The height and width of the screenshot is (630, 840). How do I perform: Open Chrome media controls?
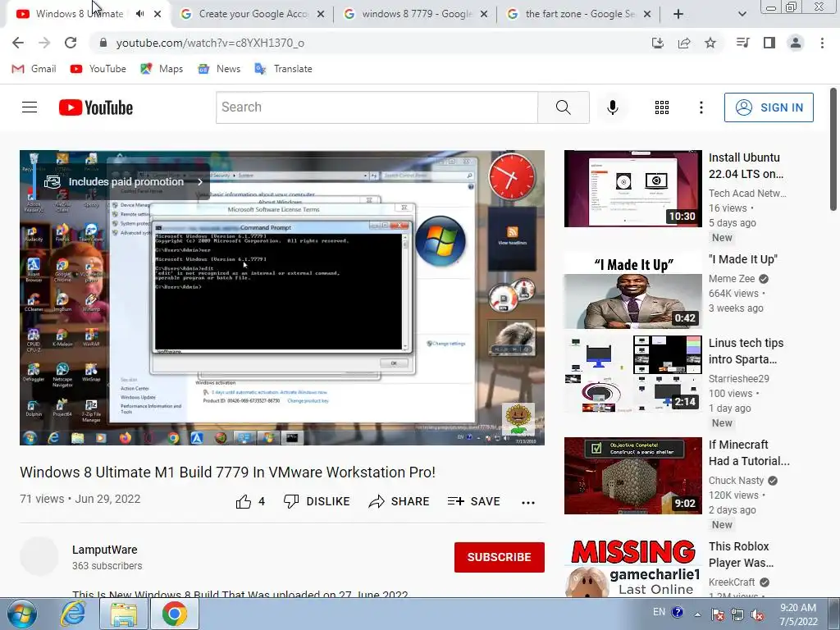[x=742, y=43]
